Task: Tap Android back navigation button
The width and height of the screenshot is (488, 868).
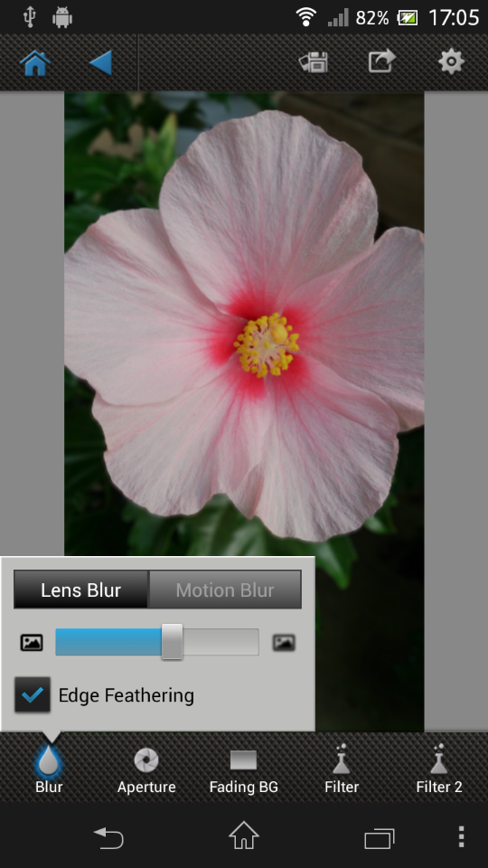Action: 108,837
